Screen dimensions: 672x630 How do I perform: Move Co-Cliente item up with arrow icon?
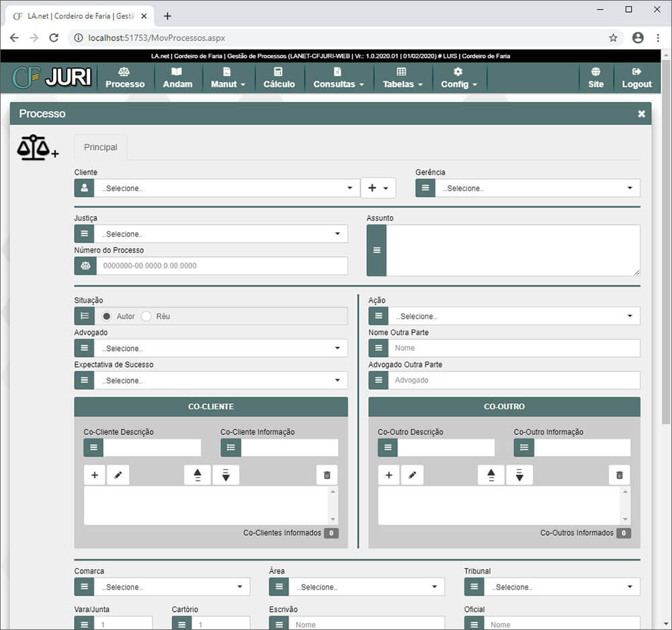[198, 475]
